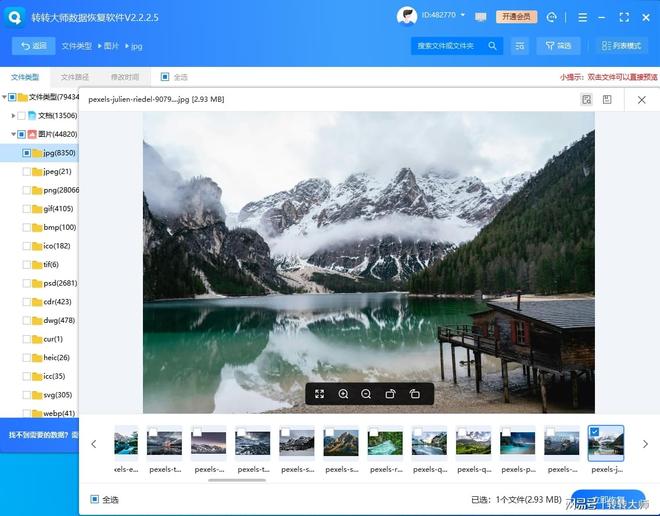
Task: Uncheck the pexels-j... thumbnail checkbox
Action: [x=594, y=431]
